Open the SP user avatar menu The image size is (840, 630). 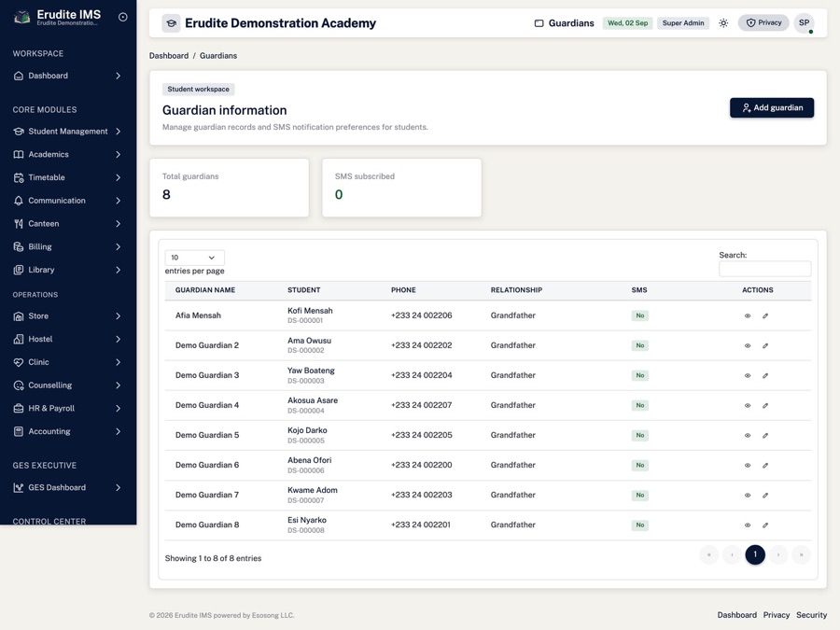(805, 23)
